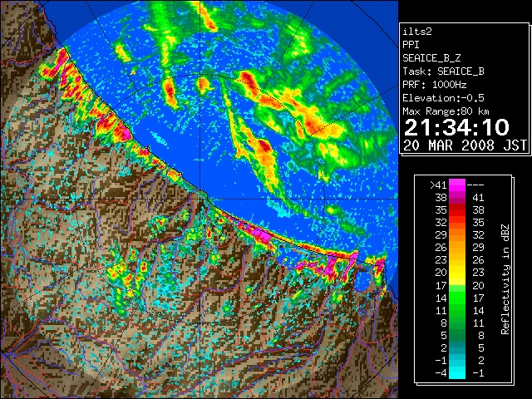Viewport: 532px width, 399px height.
Task: Click the 'PRF: 1000Hz' entry
Action: coord(435,85)
